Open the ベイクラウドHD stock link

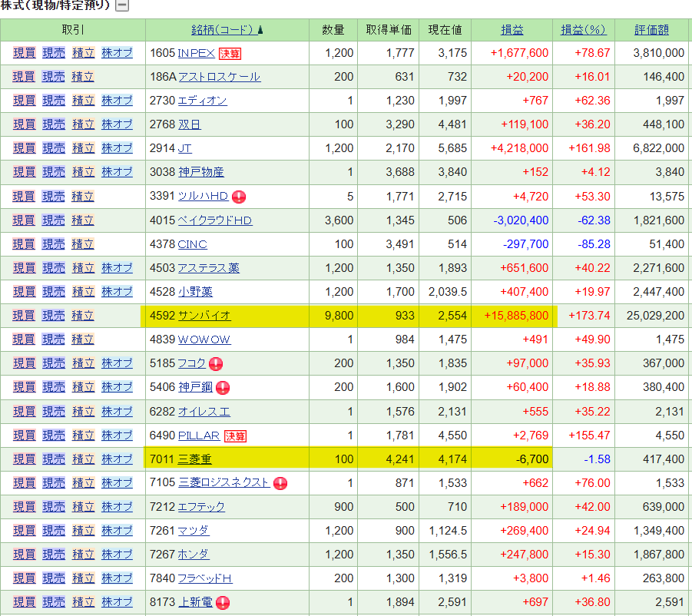pos(215,220)
